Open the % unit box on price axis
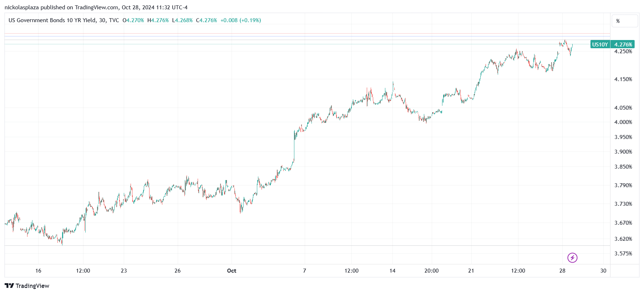Screen dimensions: 644x294 click(x=624, y=21)
